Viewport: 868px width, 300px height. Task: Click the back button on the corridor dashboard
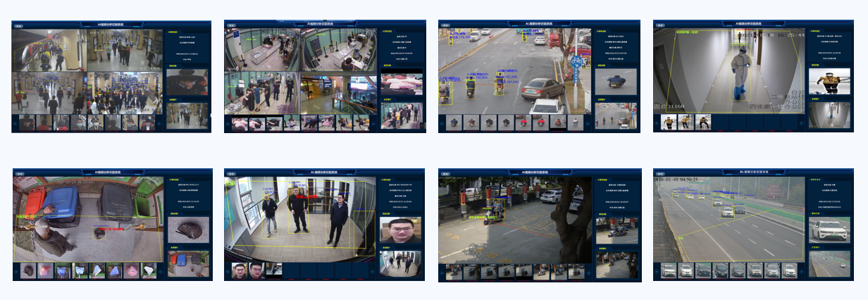(x=661, y=26)
